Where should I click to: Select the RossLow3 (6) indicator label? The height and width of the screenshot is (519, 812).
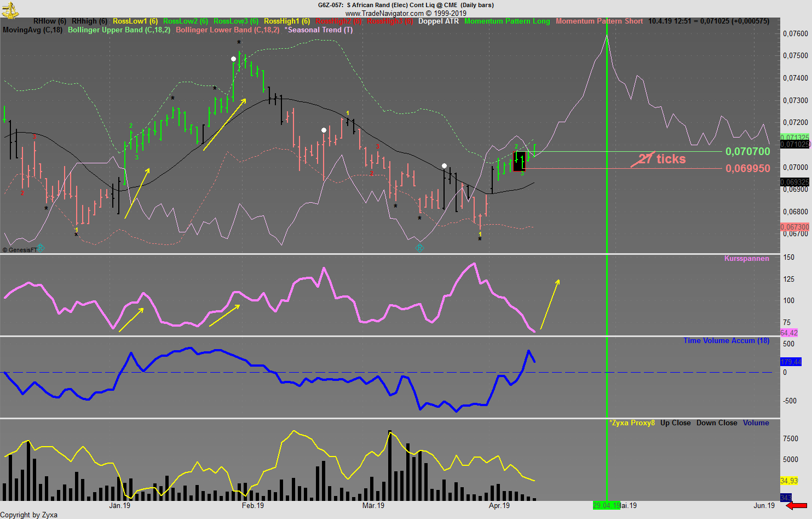click(x=236, y=21)
